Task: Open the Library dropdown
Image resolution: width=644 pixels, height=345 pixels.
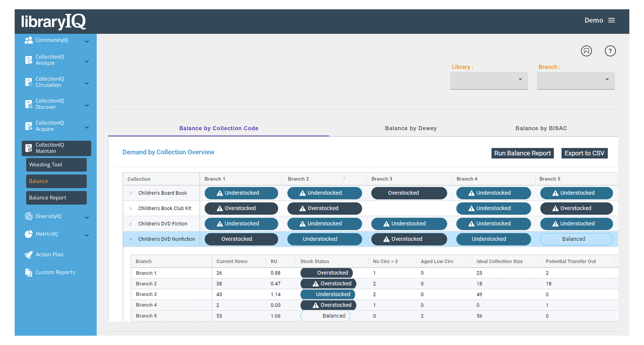Action: coord(489,80)
